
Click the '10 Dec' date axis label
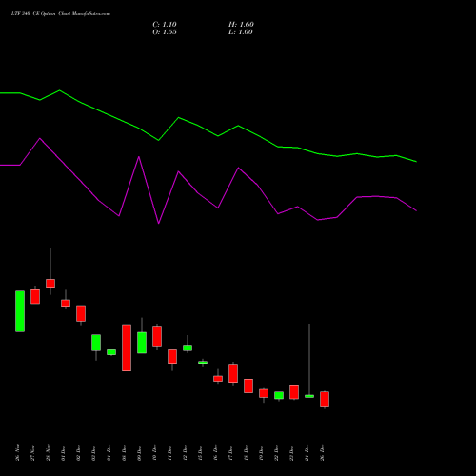pos(155,452)
